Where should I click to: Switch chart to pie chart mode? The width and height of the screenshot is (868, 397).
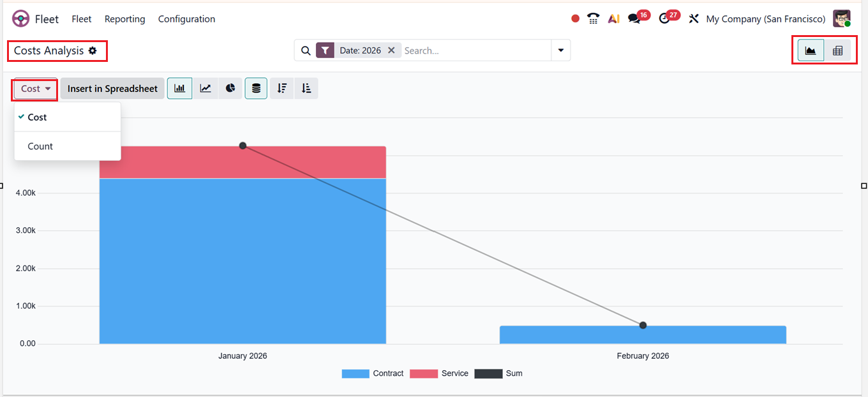point(230,89)
